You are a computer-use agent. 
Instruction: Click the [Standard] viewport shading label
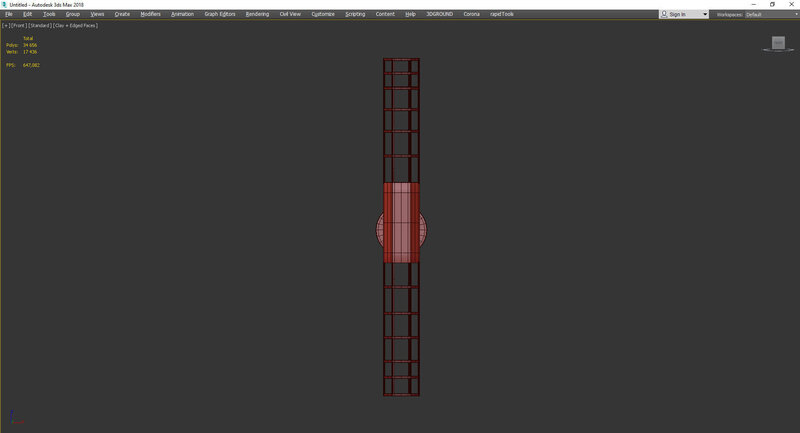(41, 26)
